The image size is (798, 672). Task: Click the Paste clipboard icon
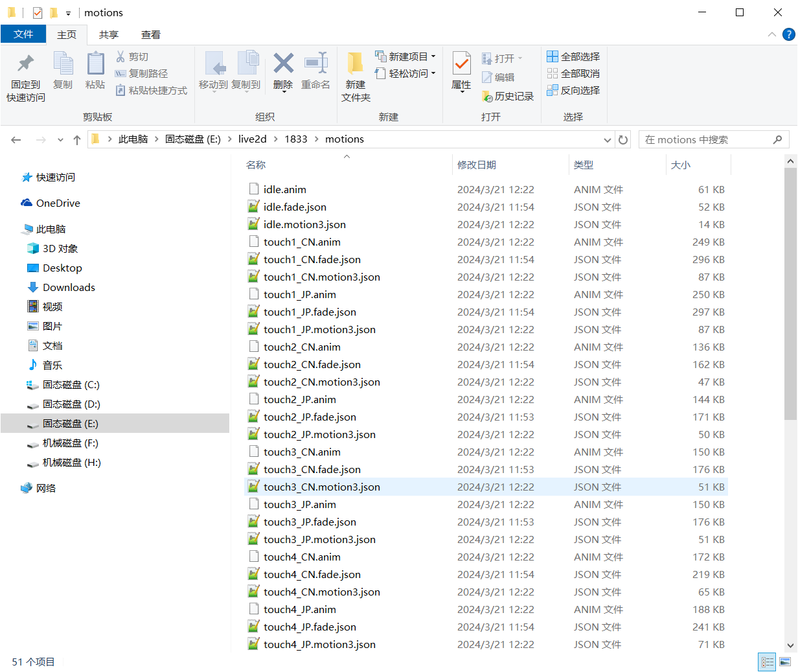(x=95, y=64)
